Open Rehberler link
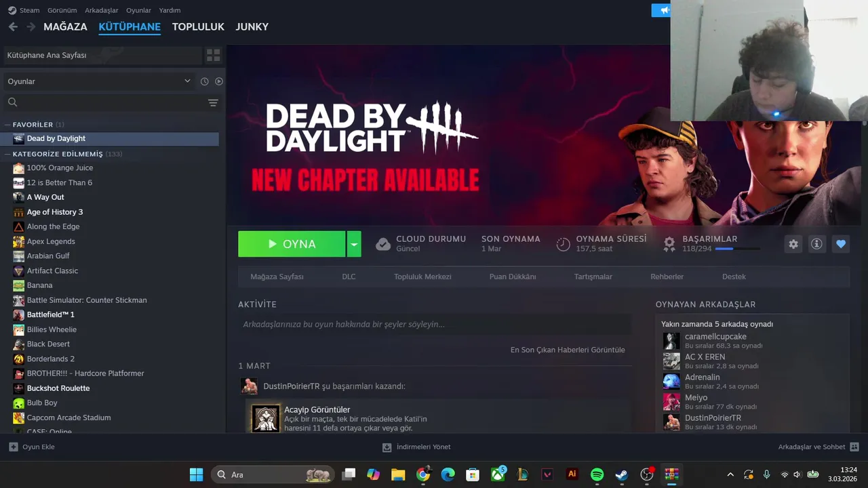868x488 pixels. [667, 277]
